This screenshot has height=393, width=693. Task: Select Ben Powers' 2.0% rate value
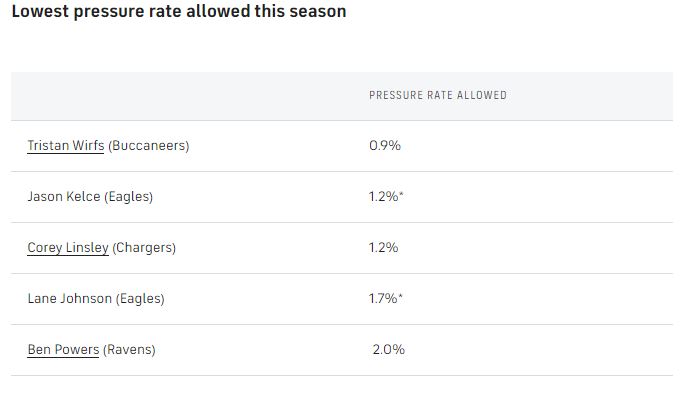coord(388,350)
